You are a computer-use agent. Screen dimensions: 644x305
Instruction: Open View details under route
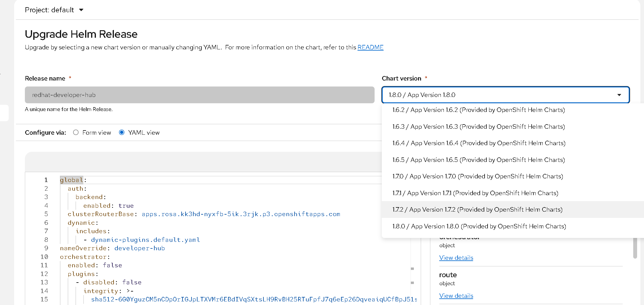[x=456, y=296]
